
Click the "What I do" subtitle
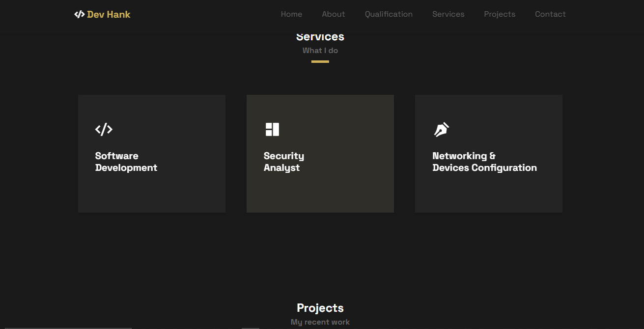click(320, 50)
